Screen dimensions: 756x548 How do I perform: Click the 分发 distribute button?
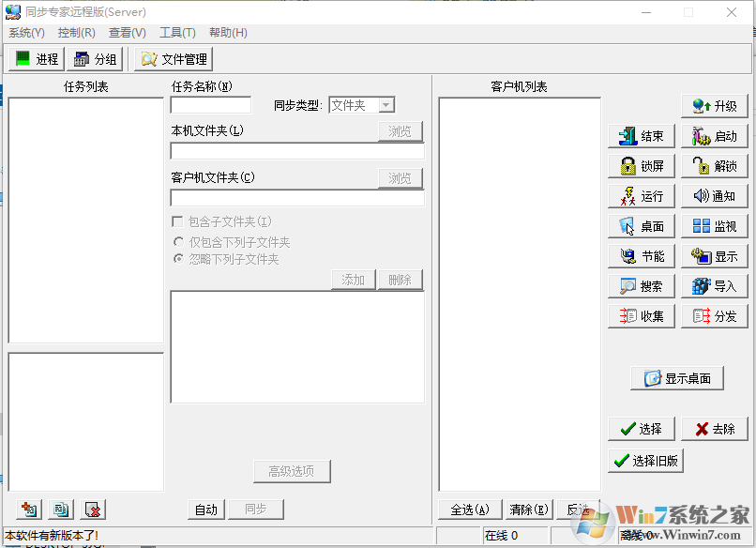tap(715, 316)
